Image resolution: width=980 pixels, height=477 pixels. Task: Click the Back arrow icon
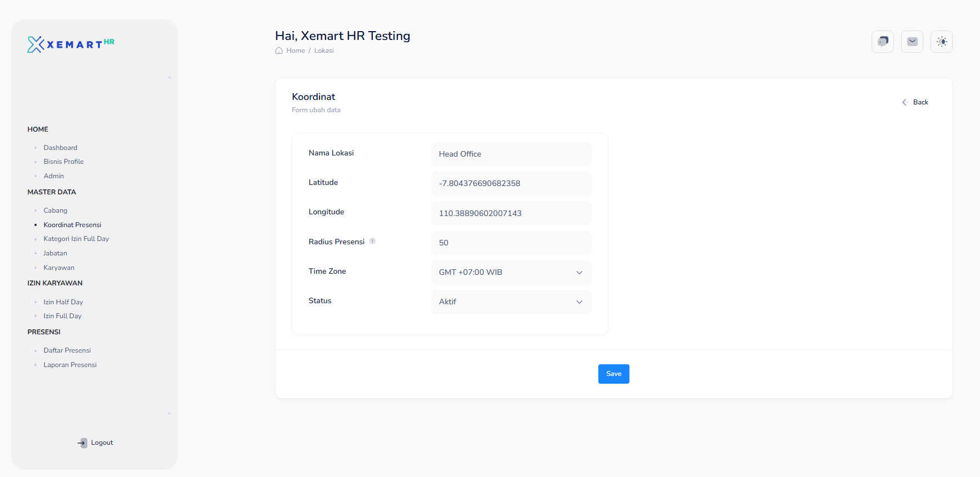pos(904,102)
